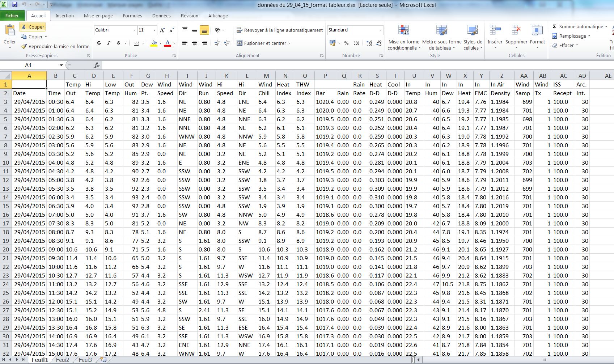
Task: Click the Couper (cut) scissors icon
Action: click(24, 27)
